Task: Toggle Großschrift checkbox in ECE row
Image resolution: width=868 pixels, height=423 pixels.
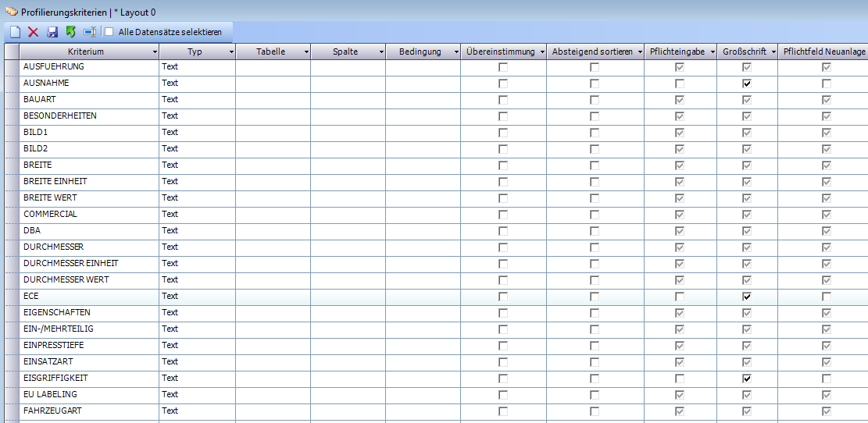Action: 747,297
